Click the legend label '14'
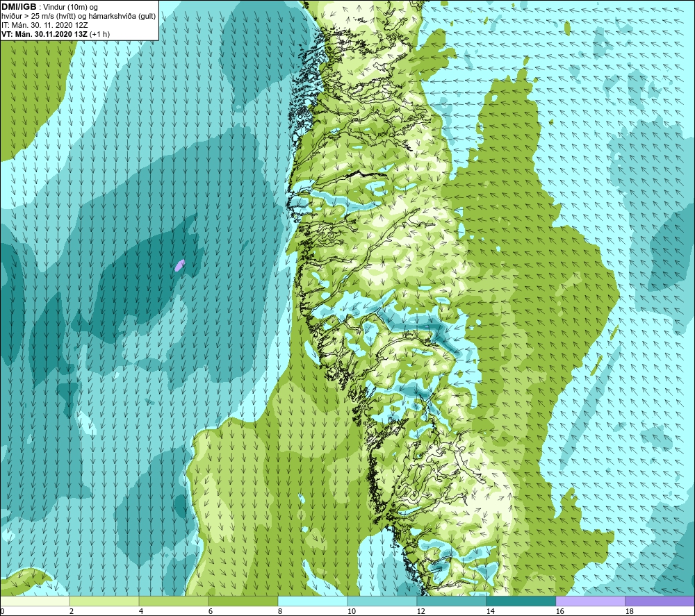 (x=490, y=612)
